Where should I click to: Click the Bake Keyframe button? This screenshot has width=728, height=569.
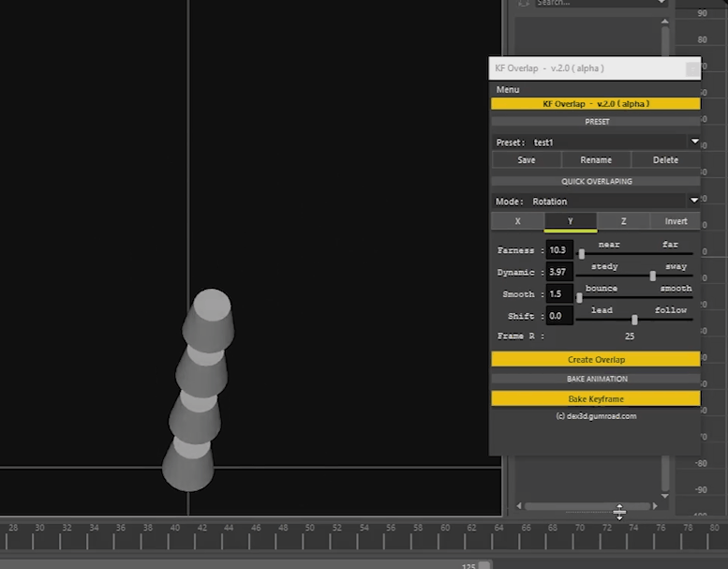tap(596, 398)
